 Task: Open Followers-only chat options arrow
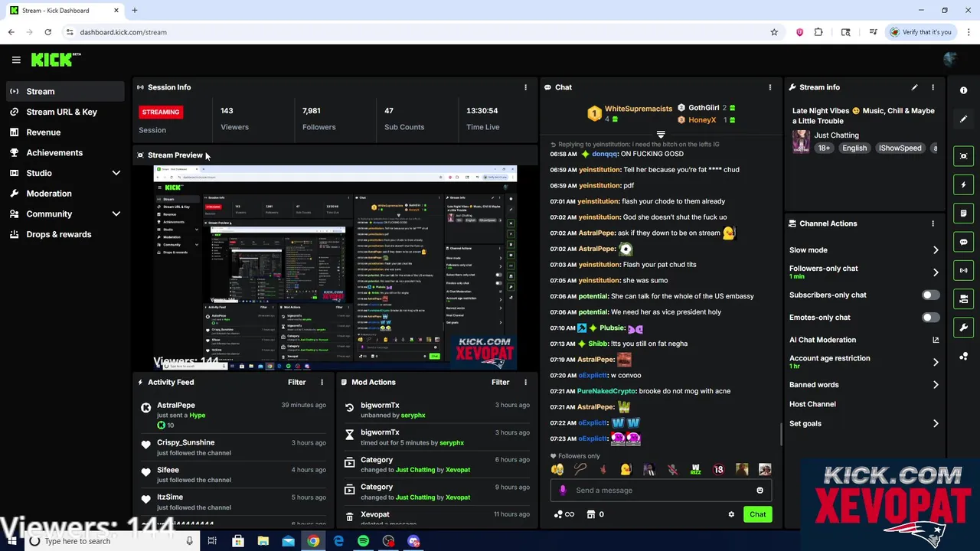[936, 272]
